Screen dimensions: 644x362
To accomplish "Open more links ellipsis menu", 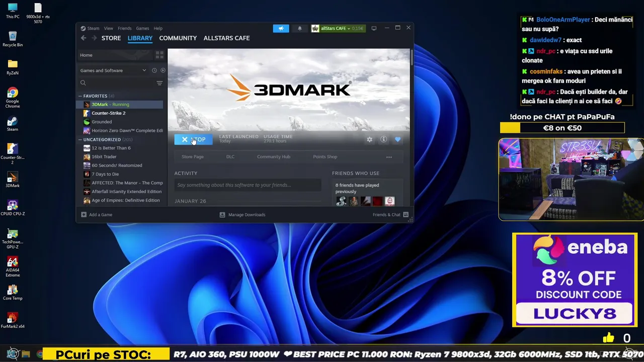I will (389, 157).
